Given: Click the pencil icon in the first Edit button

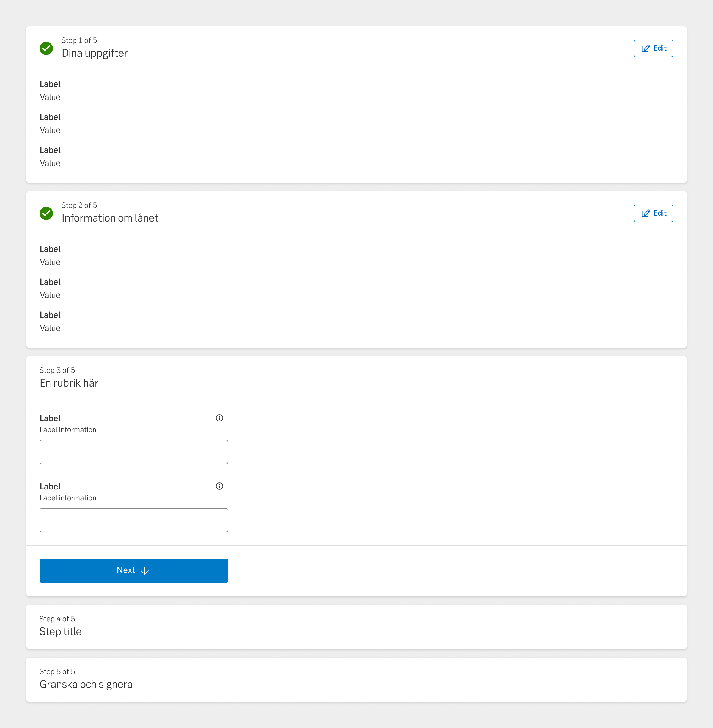Looking at the screenshot, I should [x=646, y=48].
